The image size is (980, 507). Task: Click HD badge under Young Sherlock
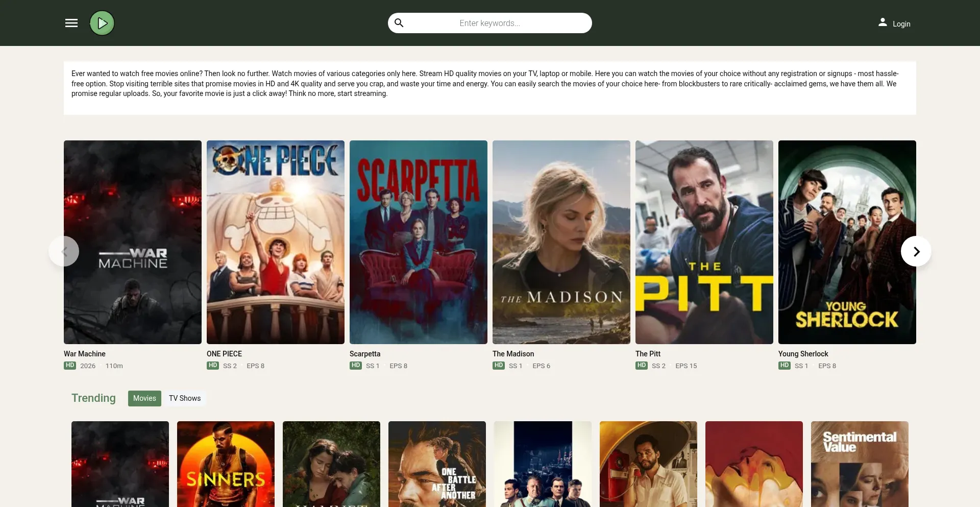coord(785,366)
